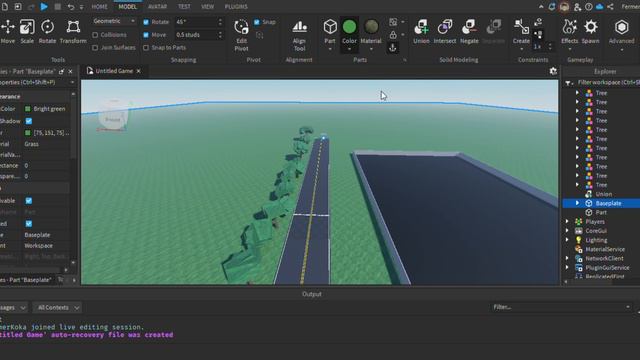Insert a new Part
Image resolution: width=640 pixels, height=360 pixels.
pyautogui.click(x=330, y=27)
